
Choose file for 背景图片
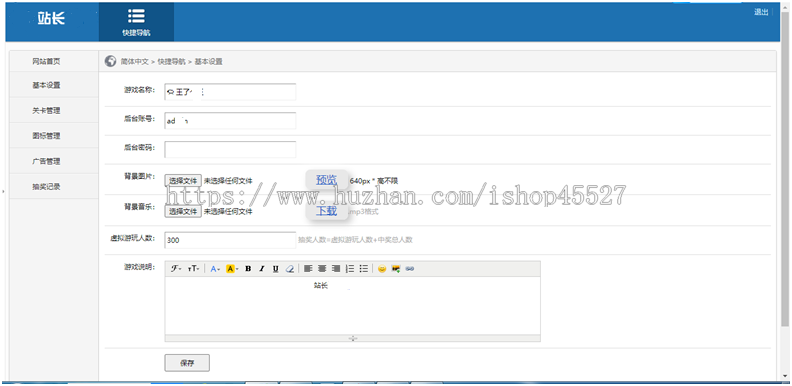point(183,180)
